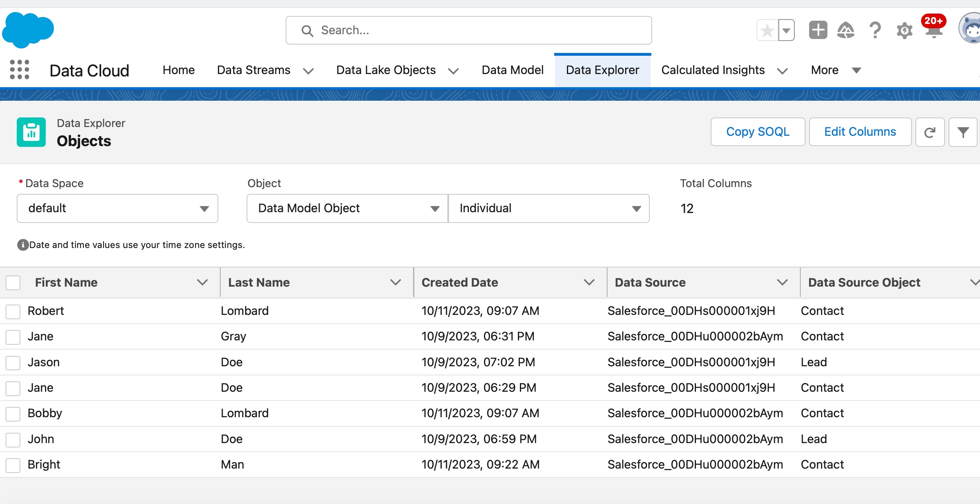
Task: Focus the global Search field
Action: point(468,30)
